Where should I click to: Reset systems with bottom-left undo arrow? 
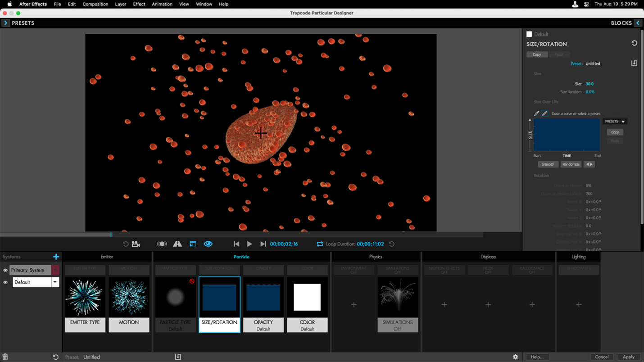coord(55,357)
